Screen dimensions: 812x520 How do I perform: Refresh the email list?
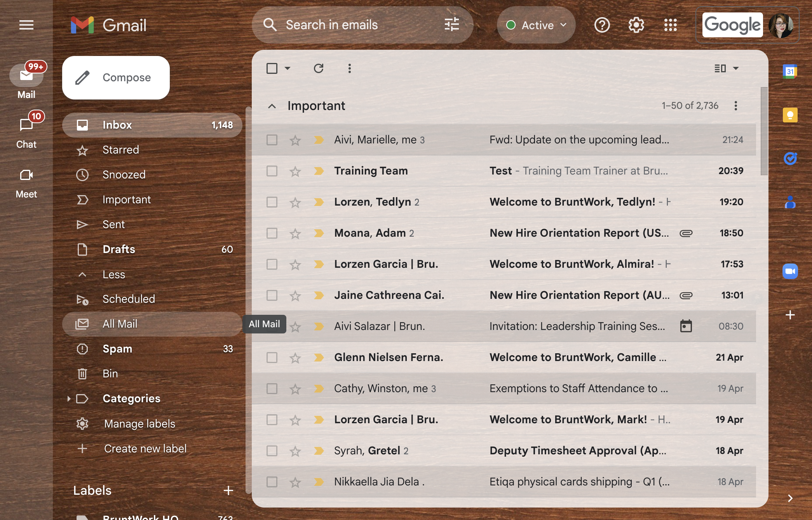(x=319, y=68)
